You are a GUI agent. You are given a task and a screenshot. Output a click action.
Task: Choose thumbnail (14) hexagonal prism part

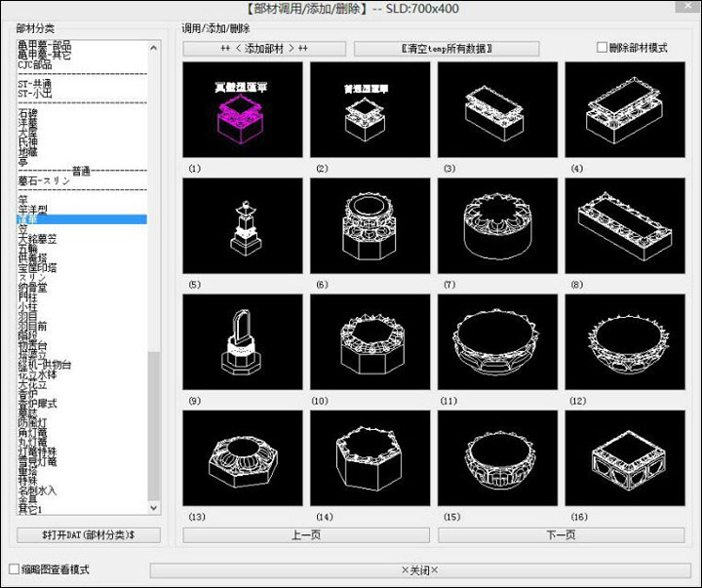click(370, 458)
